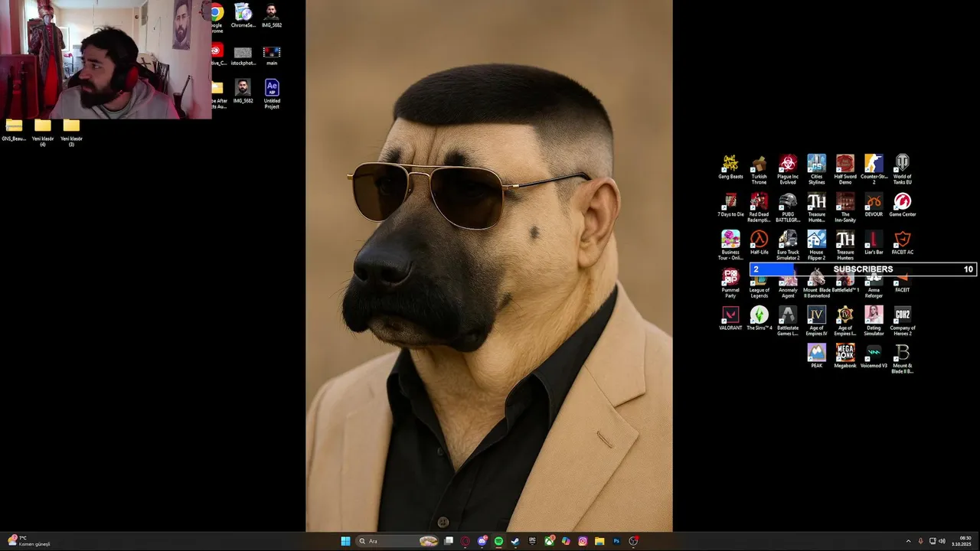This screenshot has height=551, width=980.
Task: Launch Voicemod V3 from desktop
Action: [874, 355]
